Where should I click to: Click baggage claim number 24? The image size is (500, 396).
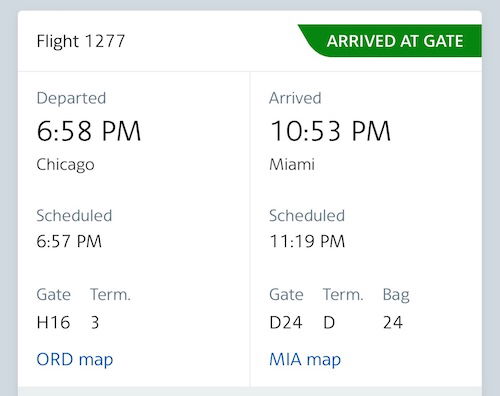coord(393,322)
